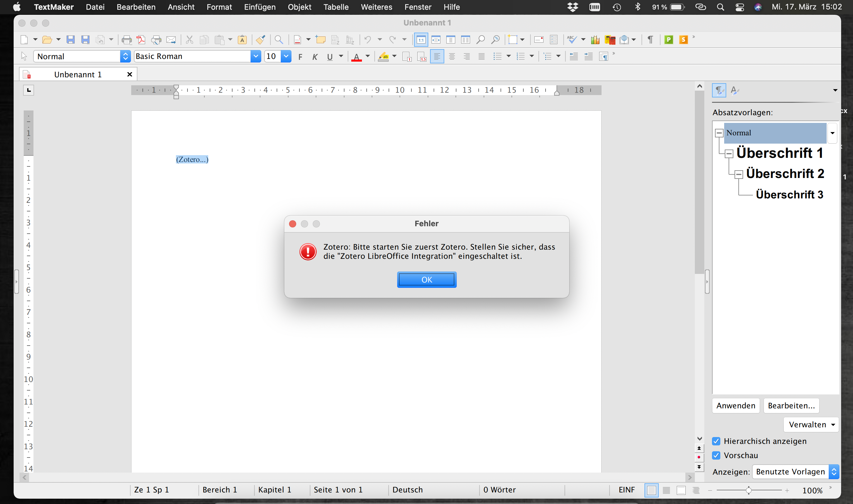Select fit page width view icon
Viewport: 853px width, 504px height.
pyautogui.click(x=436, y=40)
